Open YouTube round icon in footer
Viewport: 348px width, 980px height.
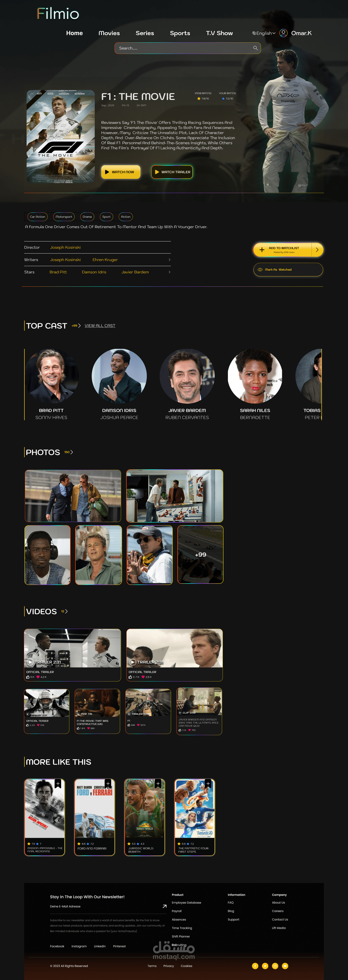(x=285, y=965)
